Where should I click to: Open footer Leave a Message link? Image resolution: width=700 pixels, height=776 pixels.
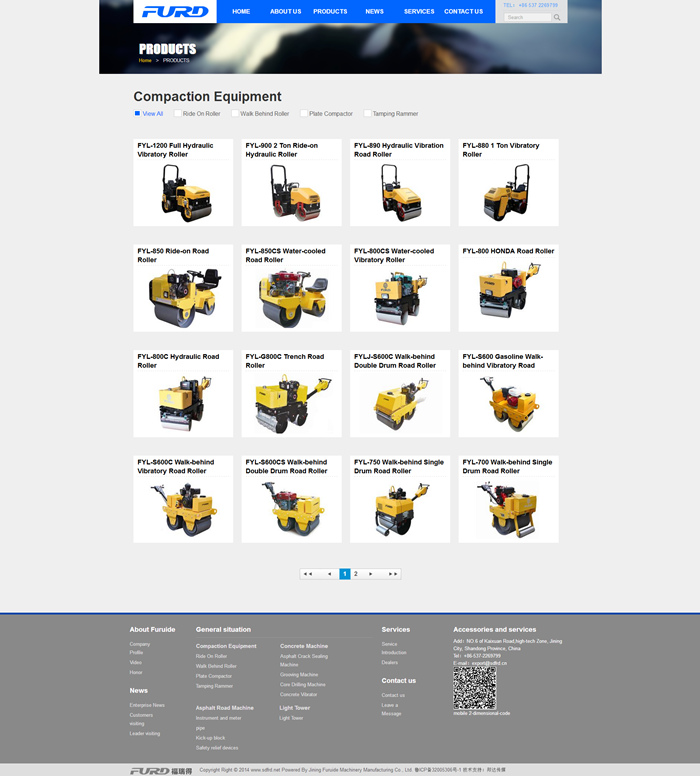pos(392,709)
